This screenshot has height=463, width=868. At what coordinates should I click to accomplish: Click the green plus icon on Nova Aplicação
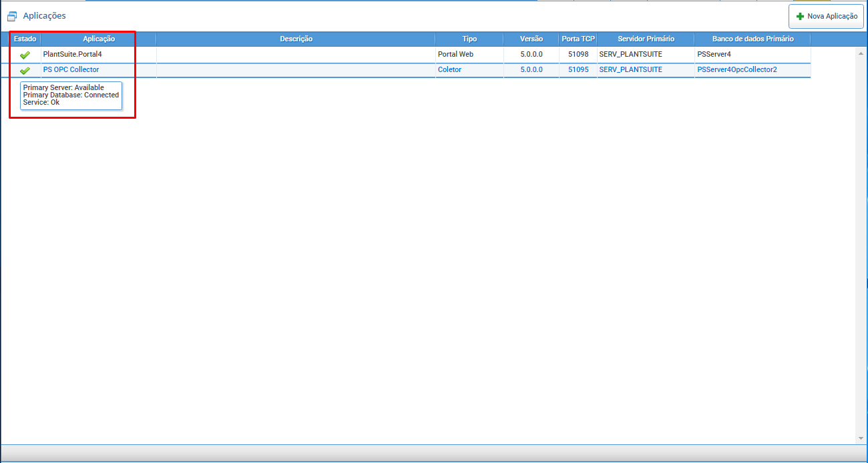(x=800, y=17)
